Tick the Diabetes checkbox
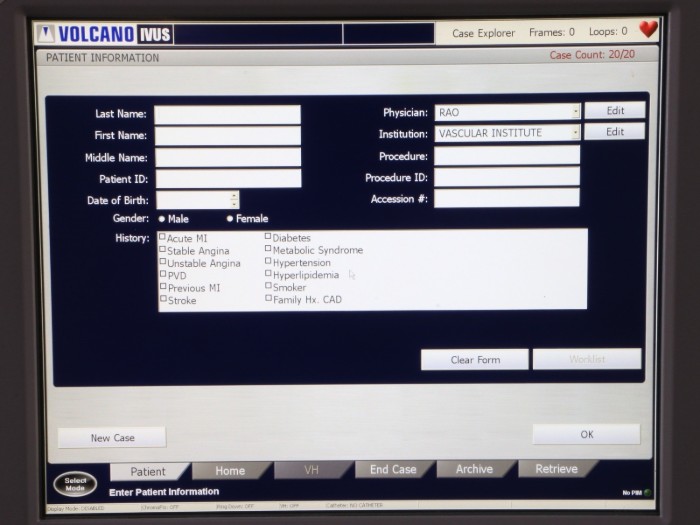Viewport: 700px width, 525px height. [268, 238]
